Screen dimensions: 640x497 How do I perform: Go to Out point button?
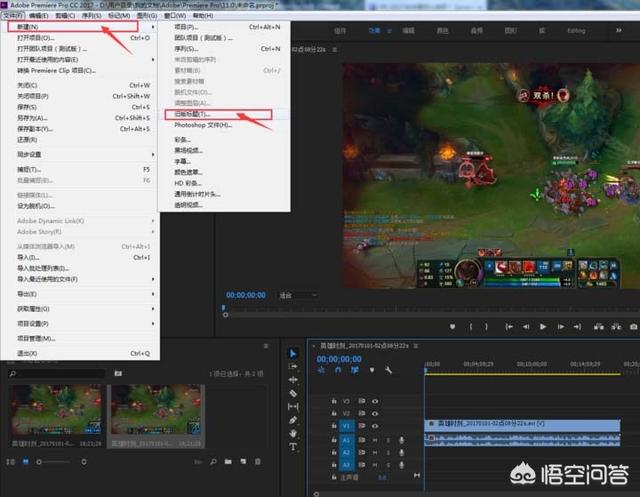click(578, 327)
